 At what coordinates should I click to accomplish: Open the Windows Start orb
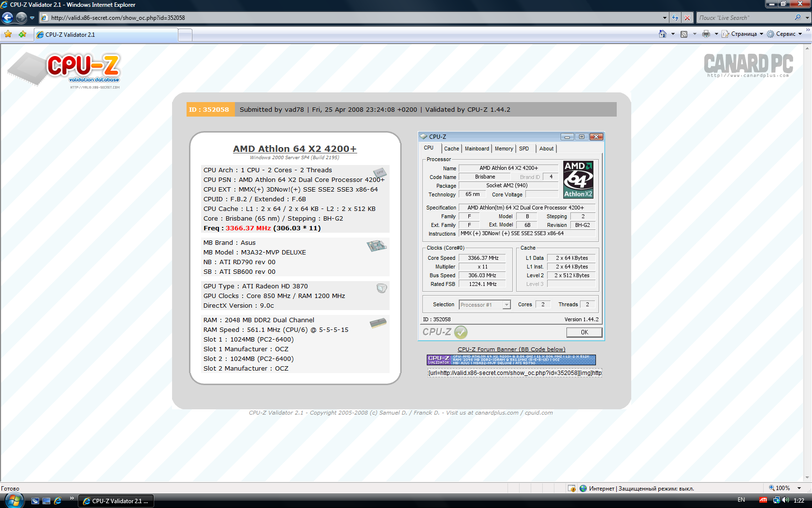tap(14, 501)
